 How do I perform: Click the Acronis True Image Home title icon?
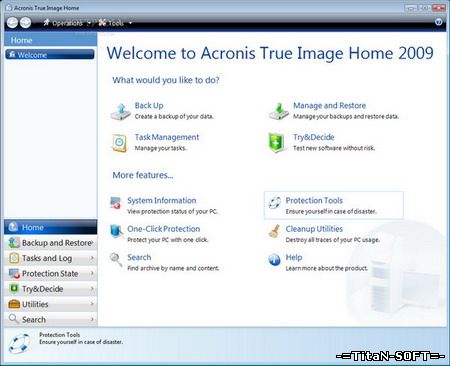tap(9, 7)
